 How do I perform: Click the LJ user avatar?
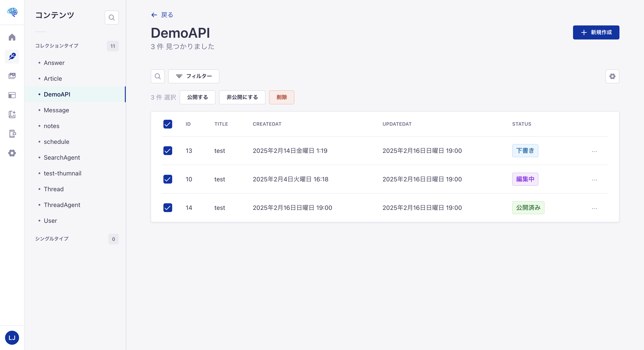tap(12, 337)
